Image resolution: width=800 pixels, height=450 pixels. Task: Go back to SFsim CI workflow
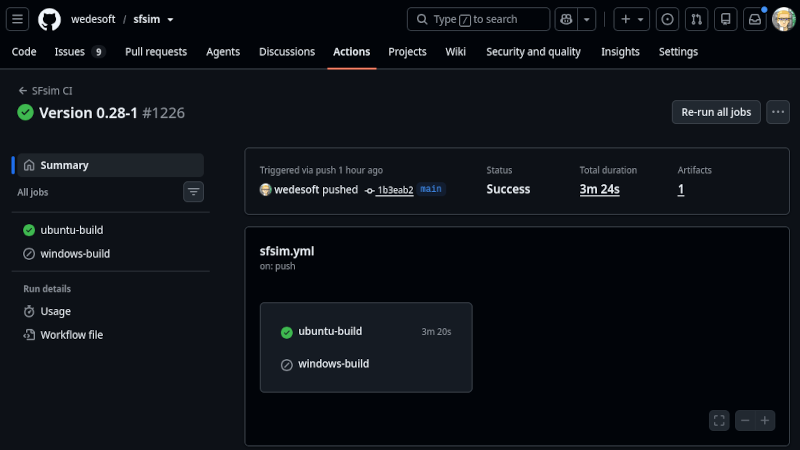click(45, 91)
